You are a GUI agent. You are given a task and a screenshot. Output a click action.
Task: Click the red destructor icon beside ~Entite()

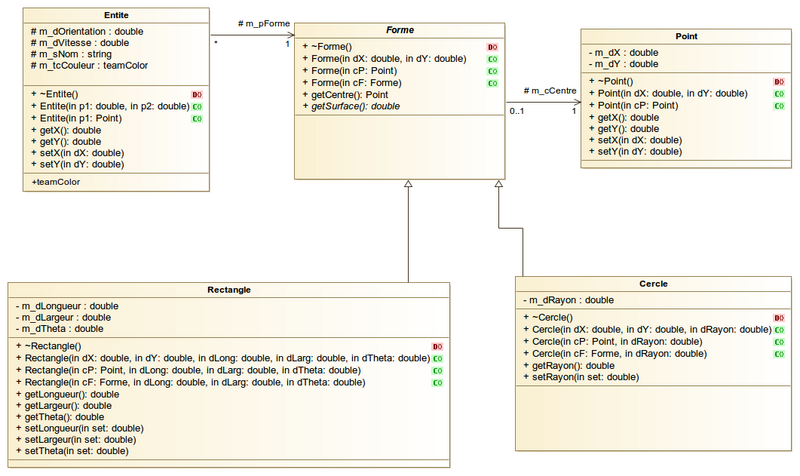tap(198, 93)
